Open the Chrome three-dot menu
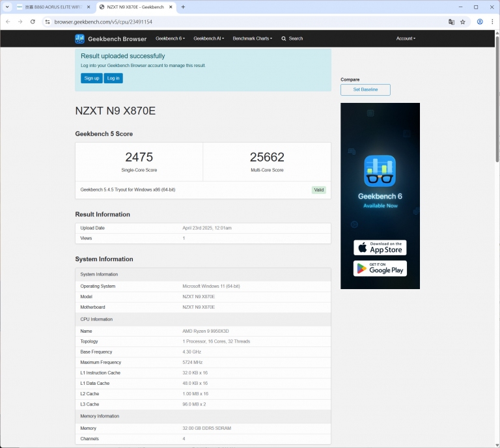The image size is (500, 448). pos(492,21)
